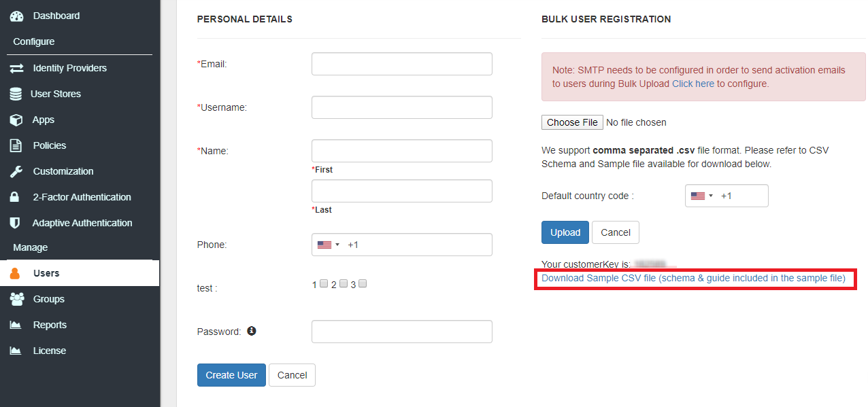The image size is (868, 407).
Task: Open the Default country code flag dropdown
Action: click(x=701, y=196)
